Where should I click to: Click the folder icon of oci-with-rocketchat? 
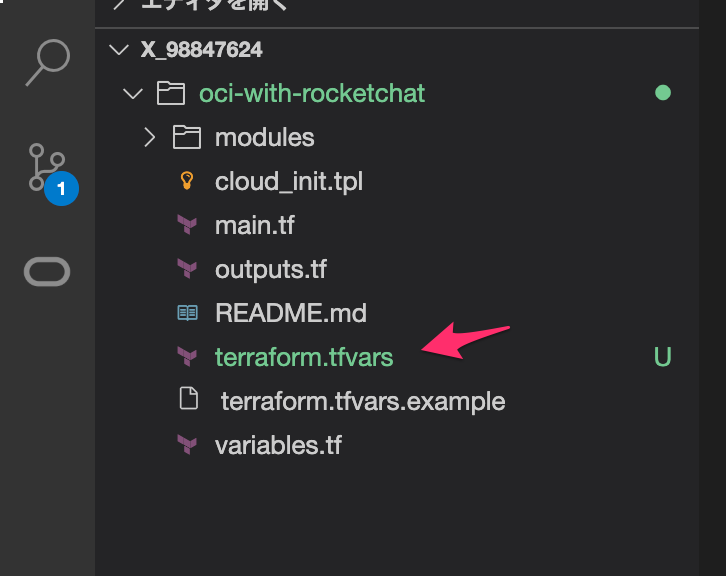pos(171,93)
